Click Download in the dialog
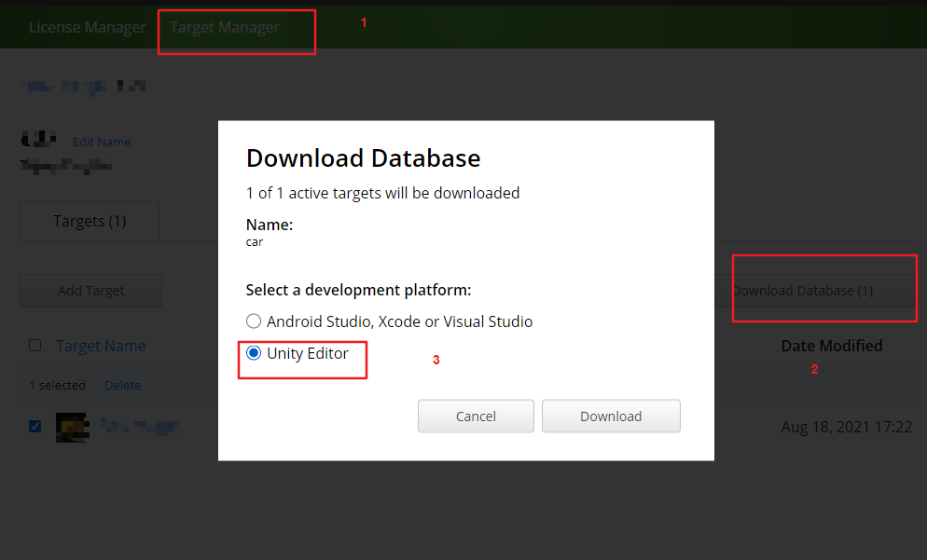Screen dimensions: 927x560 point(611,417)
